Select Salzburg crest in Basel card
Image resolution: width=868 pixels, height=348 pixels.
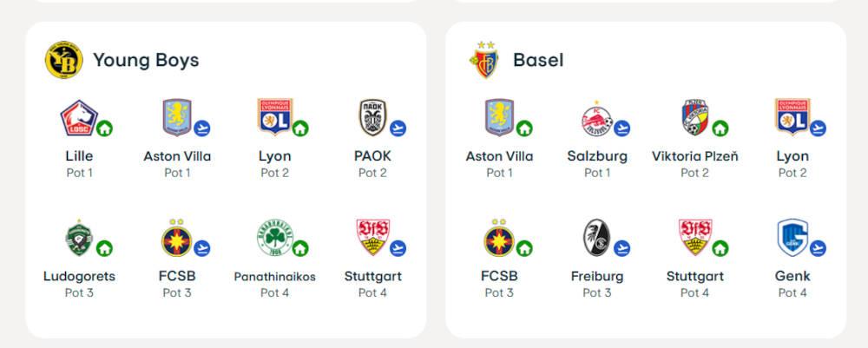point(597,119)
